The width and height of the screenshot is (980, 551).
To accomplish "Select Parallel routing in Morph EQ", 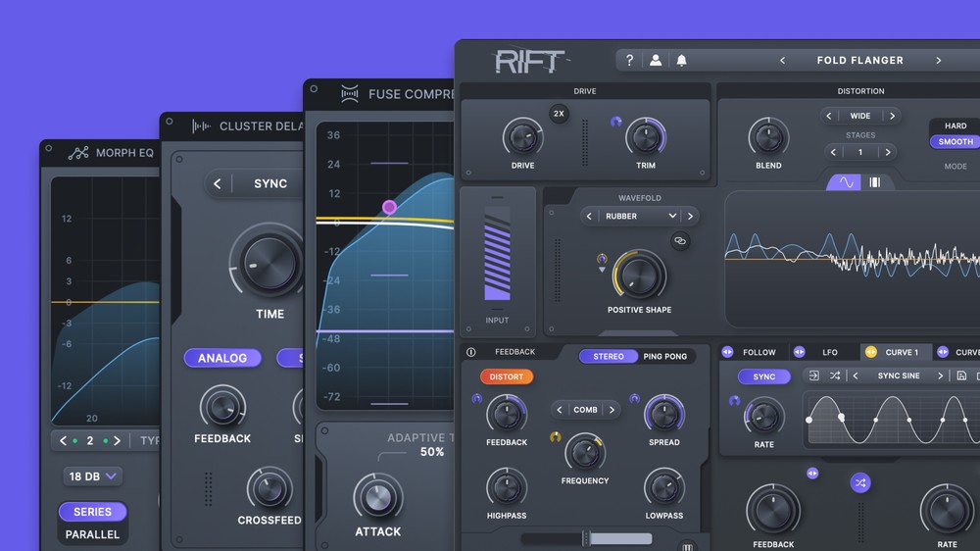I will coord(92,534).
